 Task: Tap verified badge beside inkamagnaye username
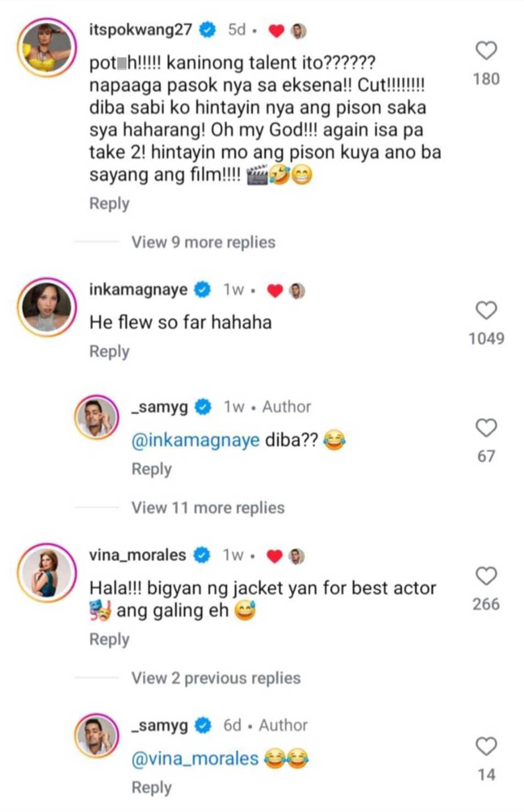point(202,290)
